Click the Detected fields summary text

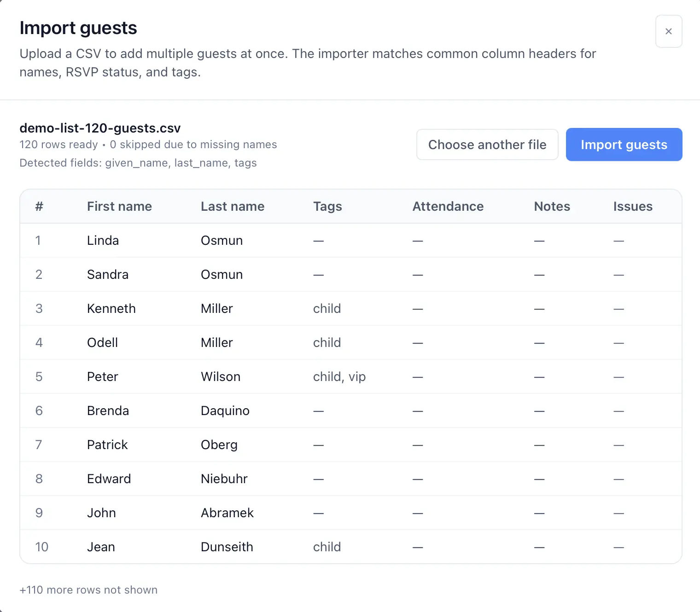pyautogui.click(x=138, y=163)
